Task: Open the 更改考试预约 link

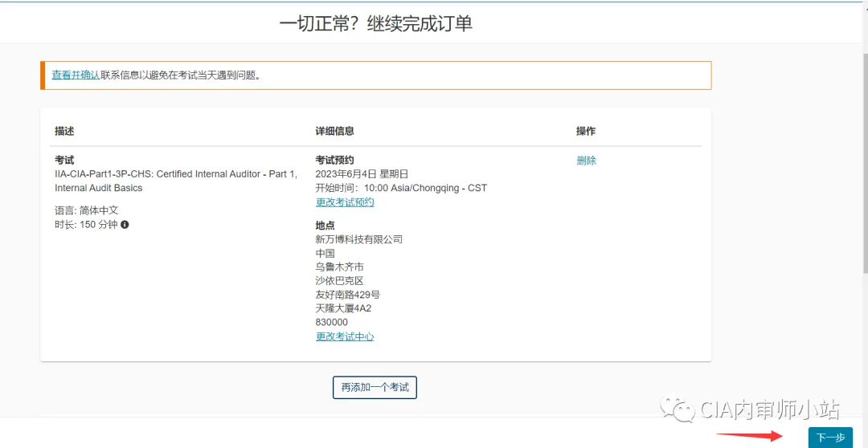Action: point(345,202)
